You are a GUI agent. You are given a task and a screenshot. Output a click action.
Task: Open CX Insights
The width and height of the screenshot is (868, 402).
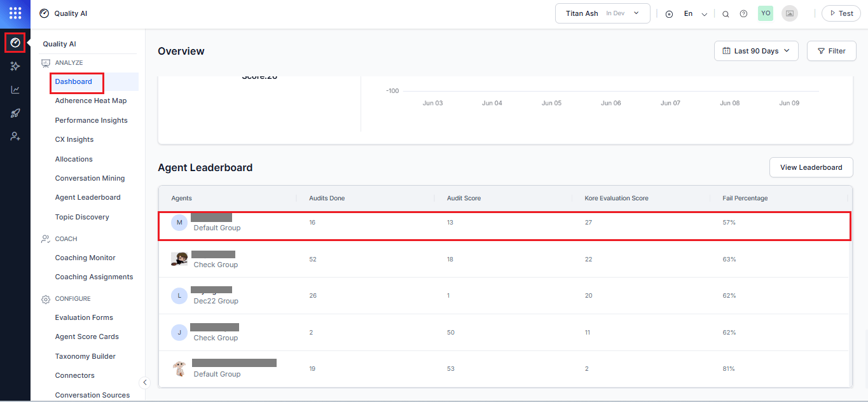(74, 139)
